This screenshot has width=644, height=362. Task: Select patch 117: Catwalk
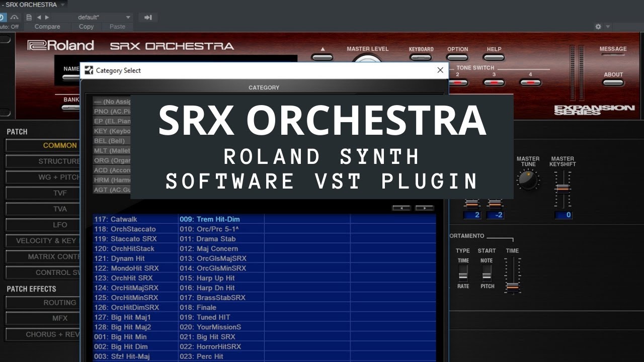(x=136, y=219)
